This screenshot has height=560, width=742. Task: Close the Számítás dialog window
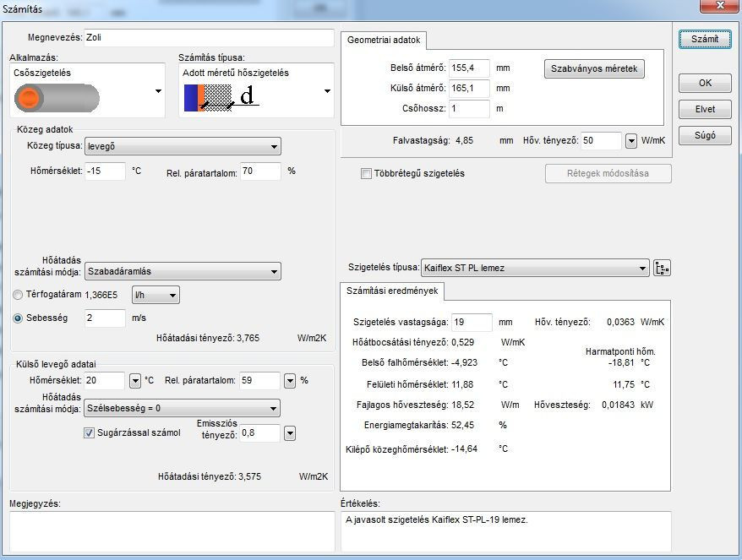720,6
